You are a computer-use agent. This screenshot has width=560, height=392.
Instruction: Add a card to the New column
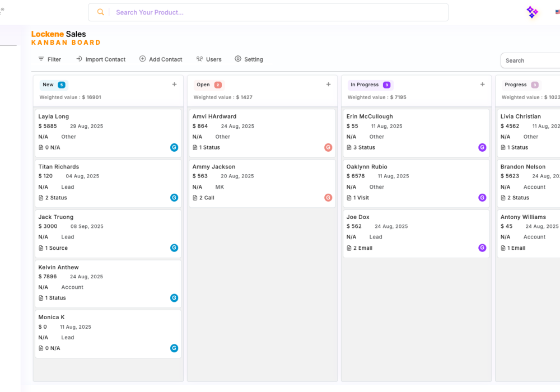coord(174,84)
